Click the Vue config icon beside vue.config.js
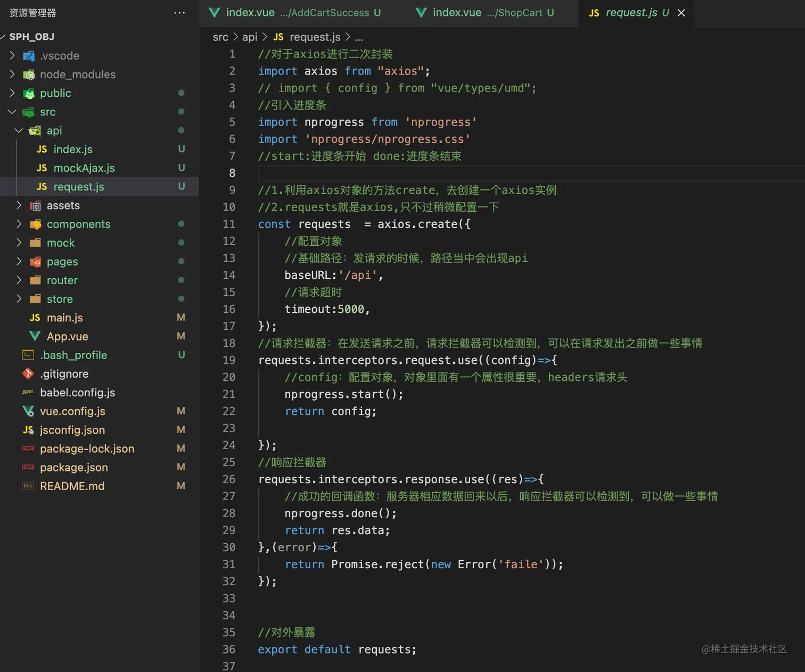 pos(28,411)
